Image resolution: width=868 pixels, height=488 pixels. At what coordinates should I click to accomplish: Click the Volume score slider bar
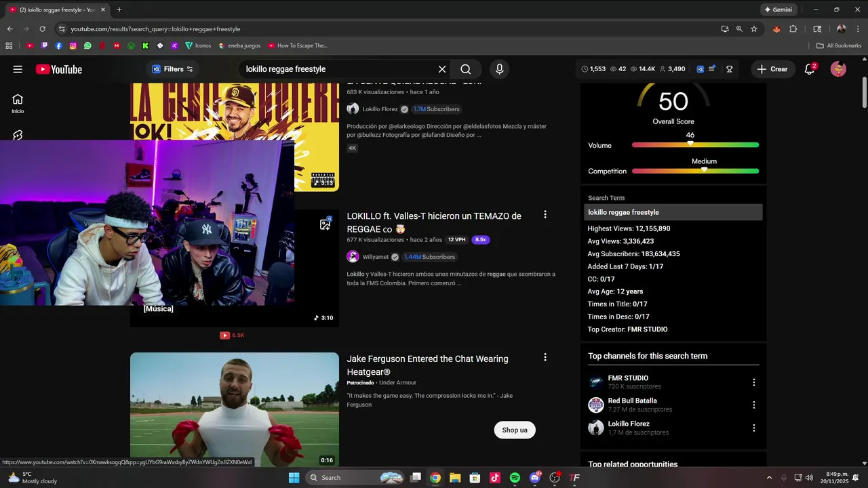coord(695,145)
